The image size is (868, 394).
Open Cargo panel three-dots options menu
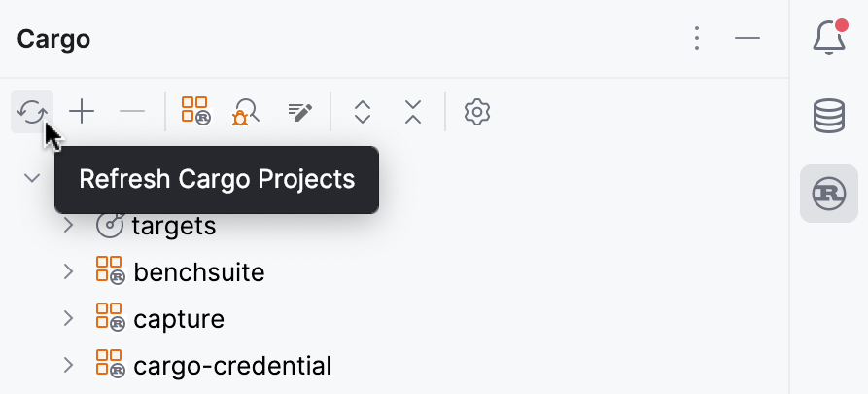point(696,38)
